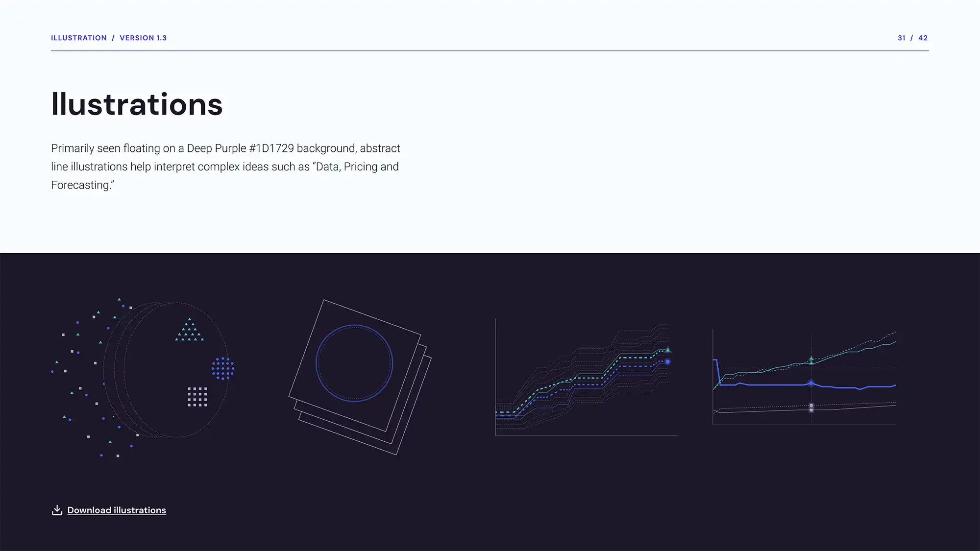Click the download arrow icon
This screenshot has width=980, height=551.
pyautogui.click(x=57, y=510)
